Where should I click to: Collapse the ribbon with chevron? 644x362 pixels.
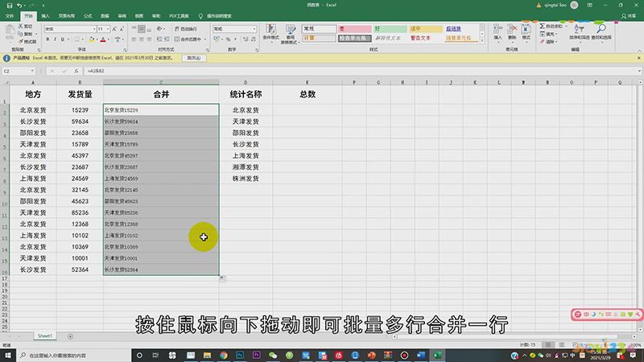pos(639,50)
